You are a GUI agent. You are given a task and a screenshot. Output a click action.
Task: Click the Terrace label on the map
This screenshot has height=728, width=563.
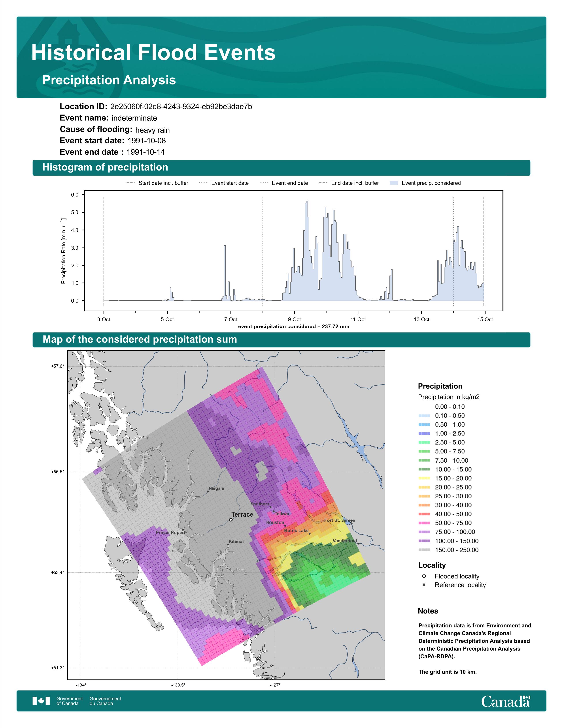point(242,514)
